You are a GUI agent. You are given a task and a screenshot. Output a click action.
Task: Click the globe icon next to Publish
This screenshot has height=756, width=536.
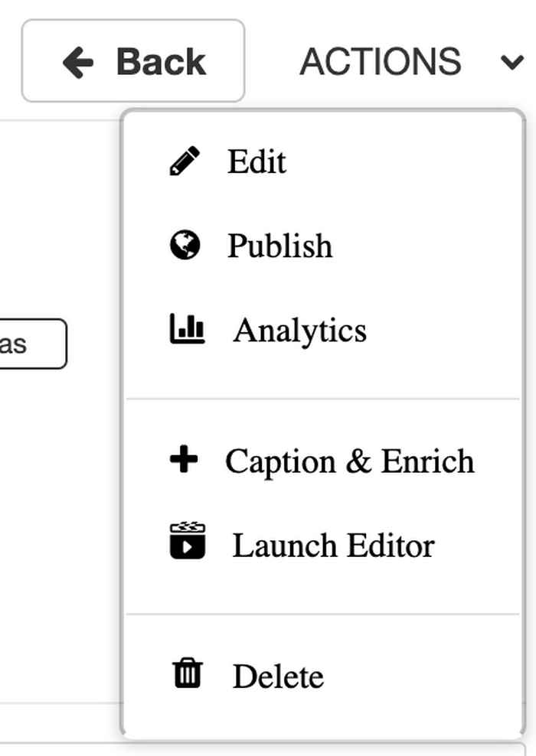pyautogui.click(x=183, y=246)
